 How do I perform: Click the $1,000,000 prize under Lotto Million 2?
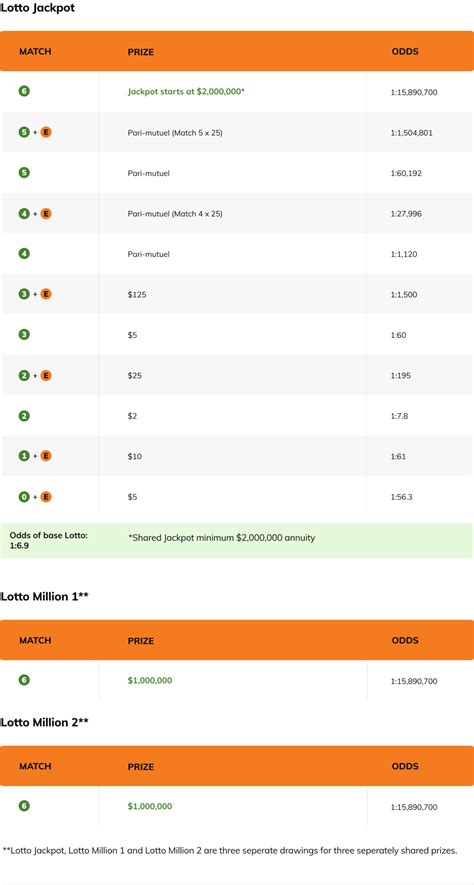pos(150,807)
